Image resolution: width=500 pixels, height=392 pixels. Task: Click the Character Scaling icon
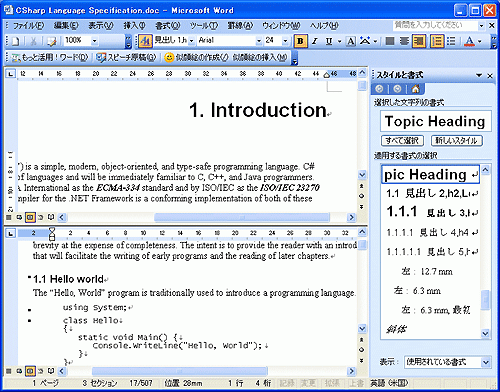[365, 41]
